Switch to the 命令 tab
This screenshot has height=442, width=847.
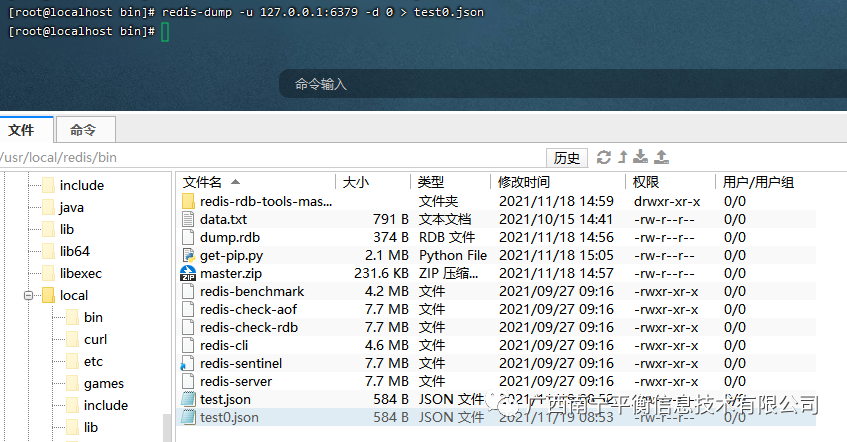click(85, 130)
